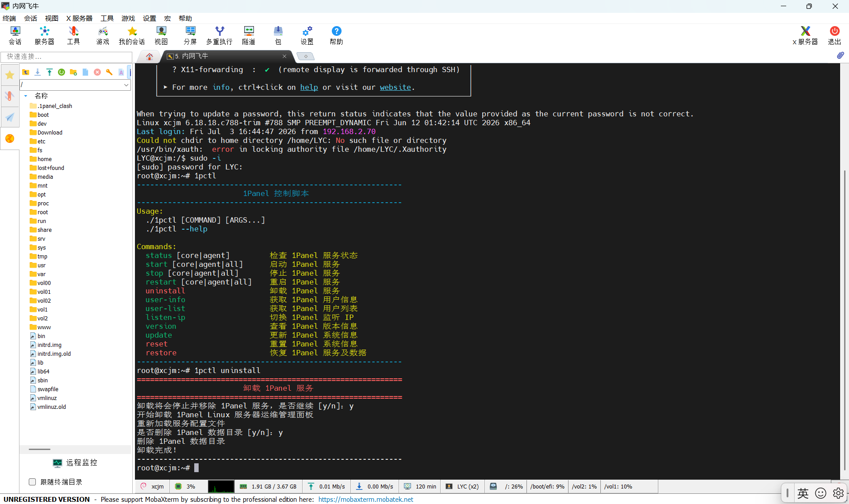Open the 终端 menu

9,18
